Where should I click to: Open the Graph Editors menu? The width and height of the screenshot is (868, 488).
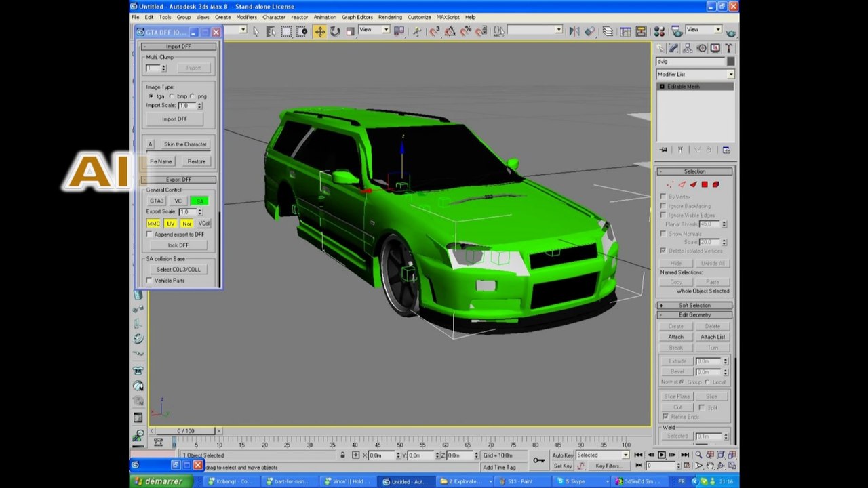(x=357, y=17)
